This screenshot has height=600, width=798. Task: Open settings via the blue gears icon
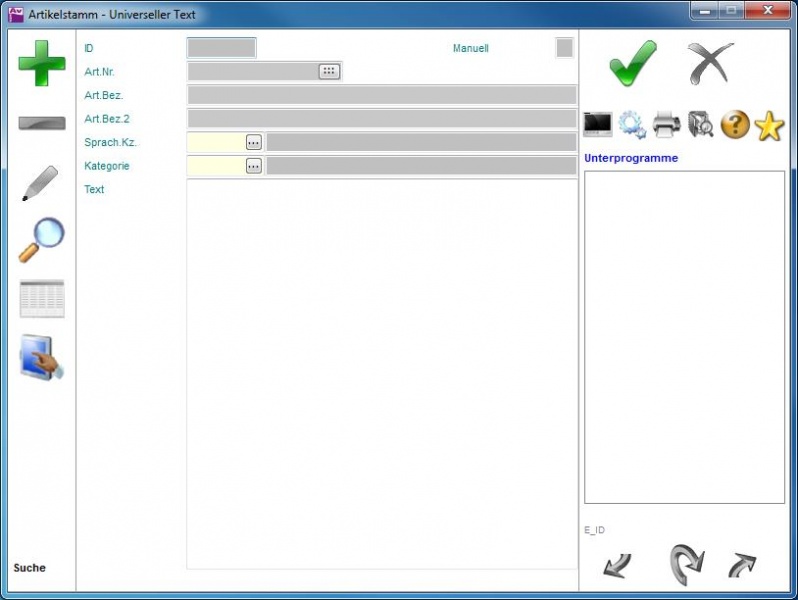pos(632,124)
